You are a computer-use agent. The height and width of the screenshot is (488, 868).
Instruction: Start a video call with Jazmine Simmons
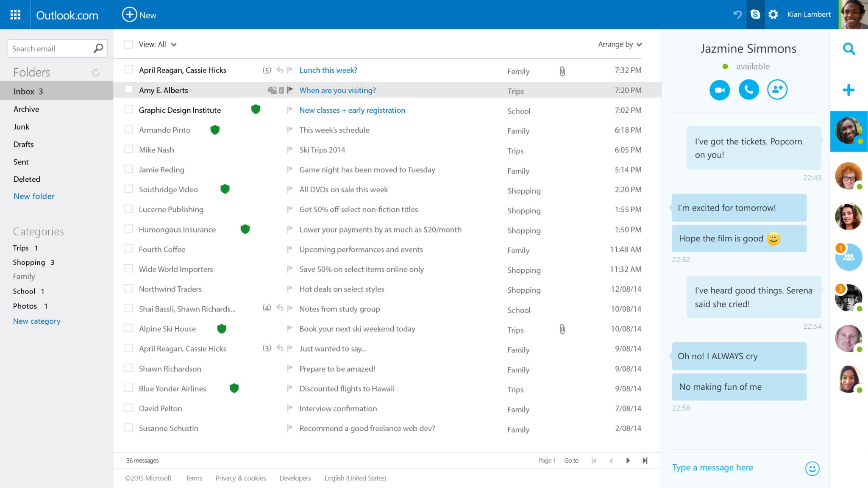719,89
